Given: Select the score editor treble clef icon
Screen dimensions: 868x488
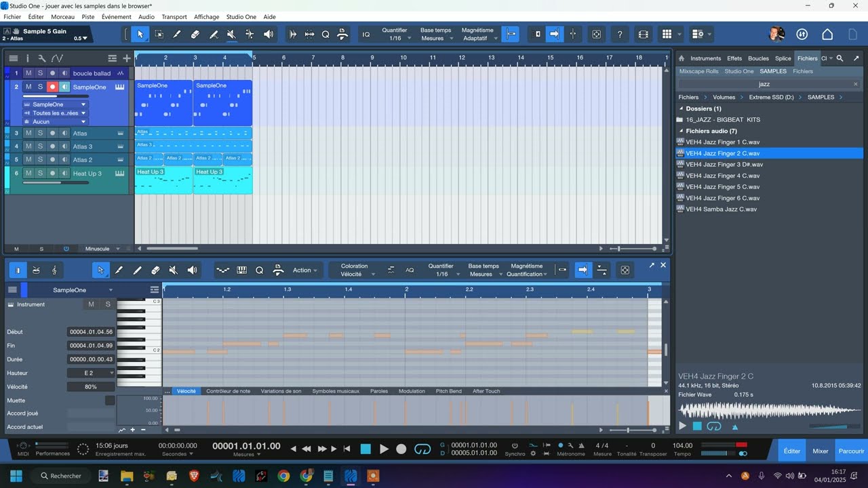Looking at the screenshot, I should [x=54, y=270].
